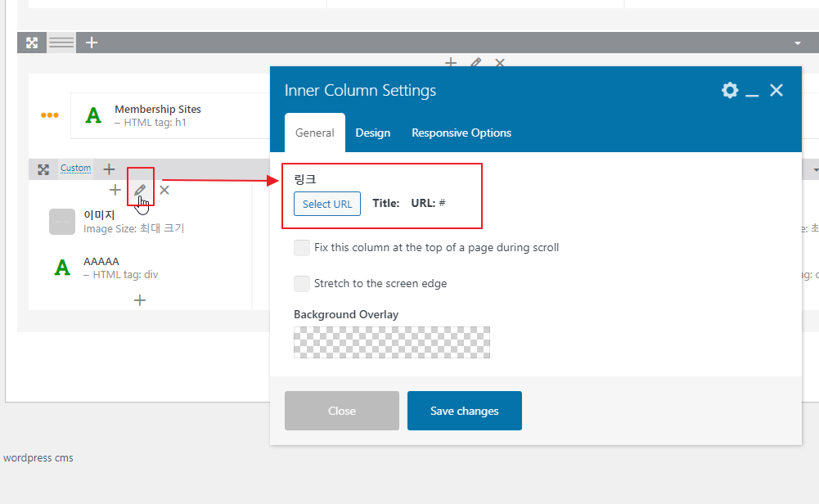
Task: Click the orange dots drag handle by Membership Sites
Action: point(50,115)
